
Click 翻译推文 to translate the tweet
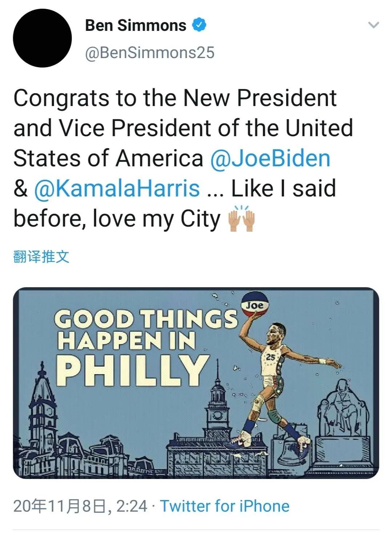coord(41,256)
